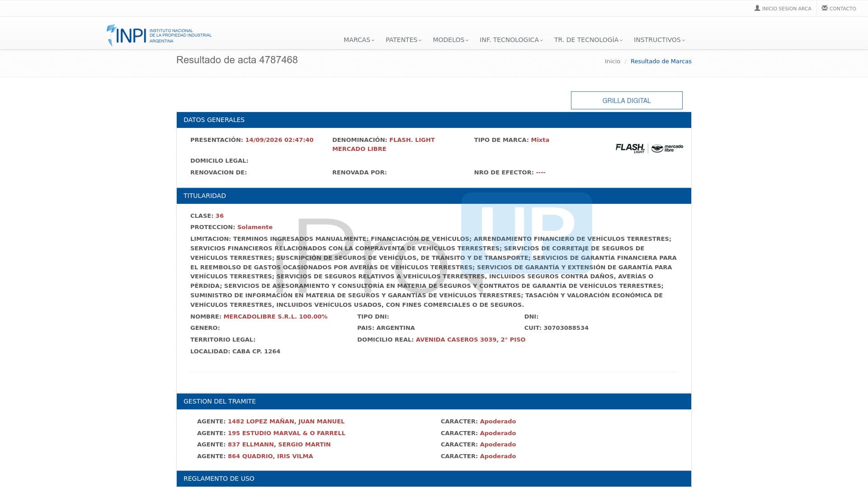Select agent 837 ELLMANN, SERGIO MARTIN

coord(279,445)
